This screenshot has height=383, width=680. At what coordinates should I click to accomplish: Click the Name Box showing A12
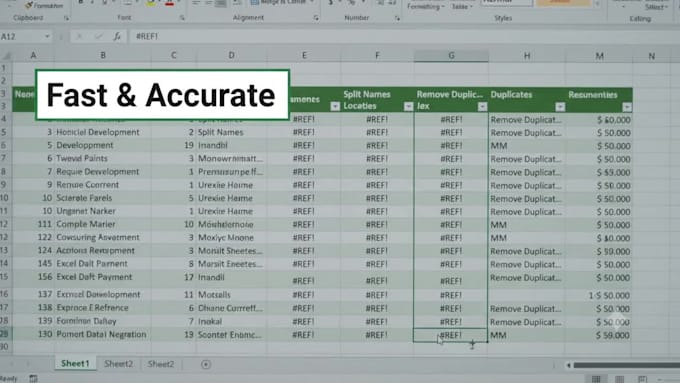coord(22,36)
